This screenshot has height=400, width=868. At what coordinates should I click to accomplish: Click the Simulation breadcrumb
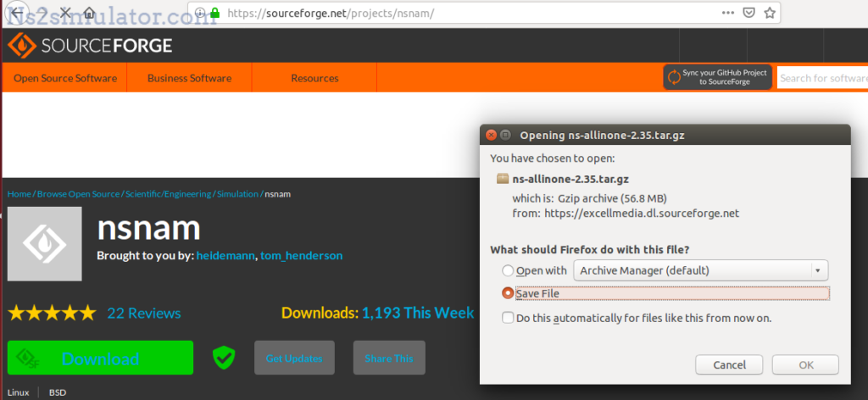pos(237,194)
